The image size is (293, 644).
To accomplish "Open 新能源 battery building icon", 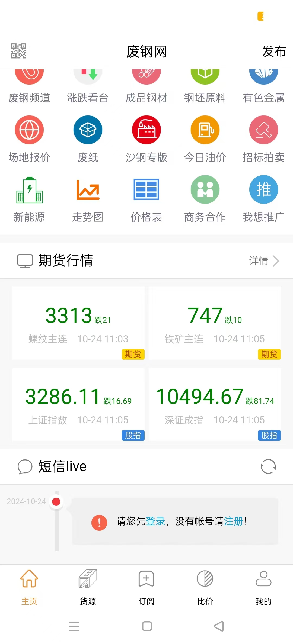I will click(x=30, y=190).
